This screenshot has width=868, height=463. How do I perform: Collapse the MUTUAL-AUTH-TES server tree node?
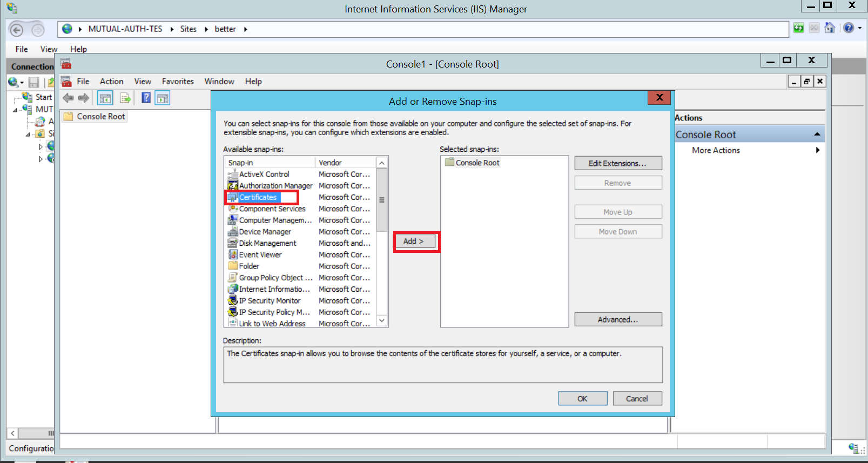click(x=15, y=110)
